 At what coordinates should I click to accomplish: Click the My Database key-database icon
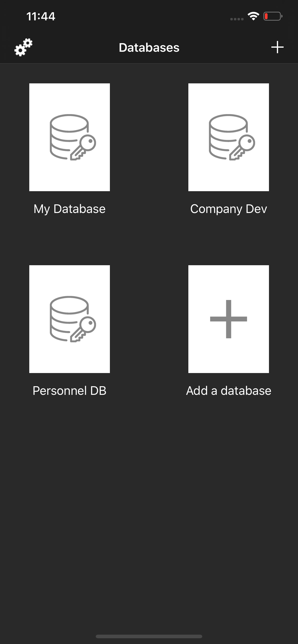[73, 137]
